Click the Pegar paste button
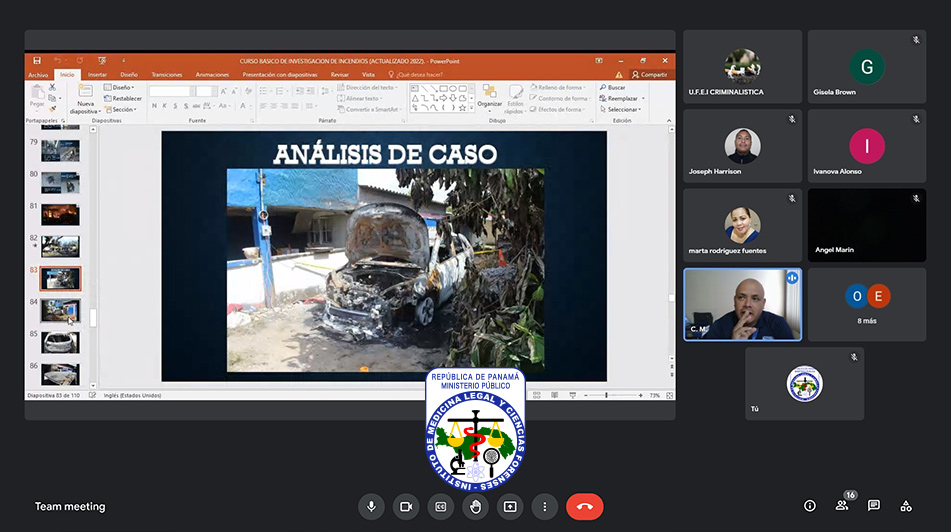 pyautogui.click(x=37, y=97)
